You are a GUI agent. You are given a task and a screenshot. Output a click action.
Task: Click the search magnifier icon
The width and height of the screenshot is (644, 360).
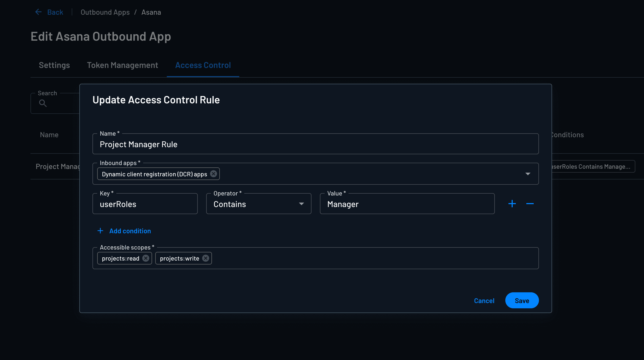(x=43, y=103)
